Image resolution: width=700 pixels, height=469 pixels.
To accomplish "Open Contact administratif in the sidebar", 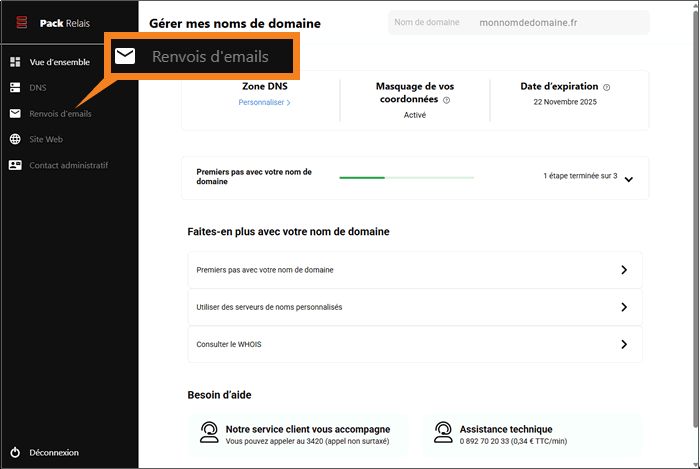I will point(69,165).
